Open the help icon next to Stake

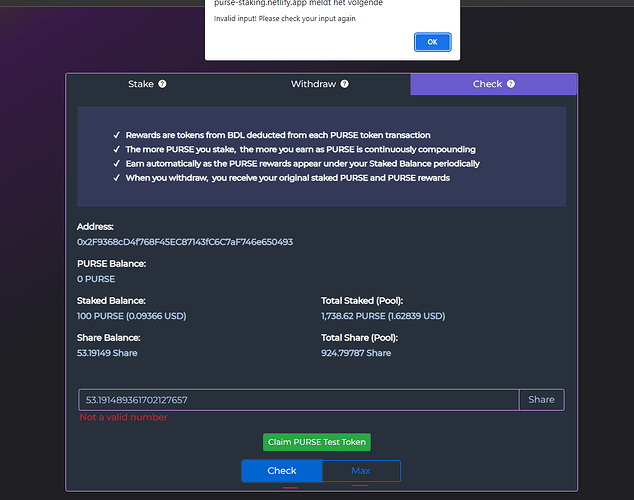162,84
